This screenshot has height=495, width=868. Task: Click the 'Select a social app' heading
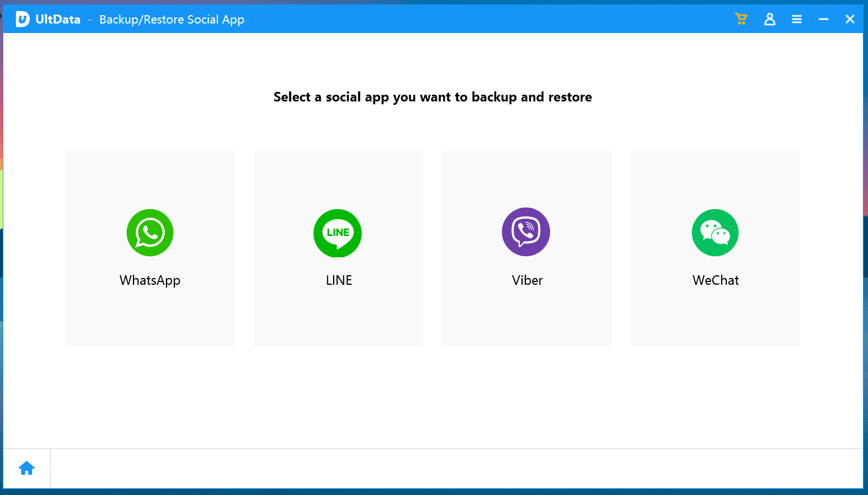coord(432,97)
